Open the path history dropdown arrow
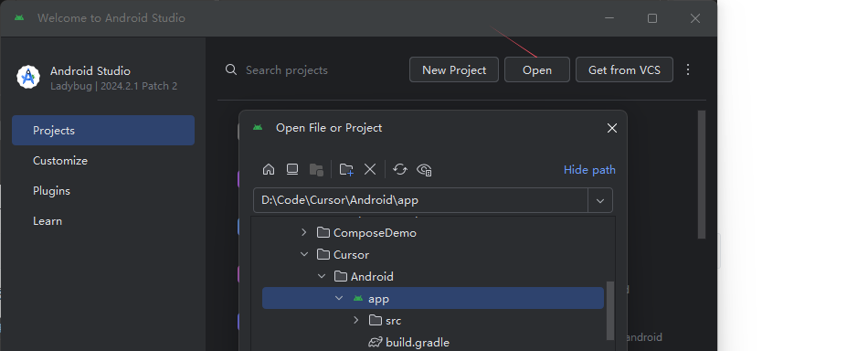Viewport: 868px width, 351px height. click(x=600, y=200)
